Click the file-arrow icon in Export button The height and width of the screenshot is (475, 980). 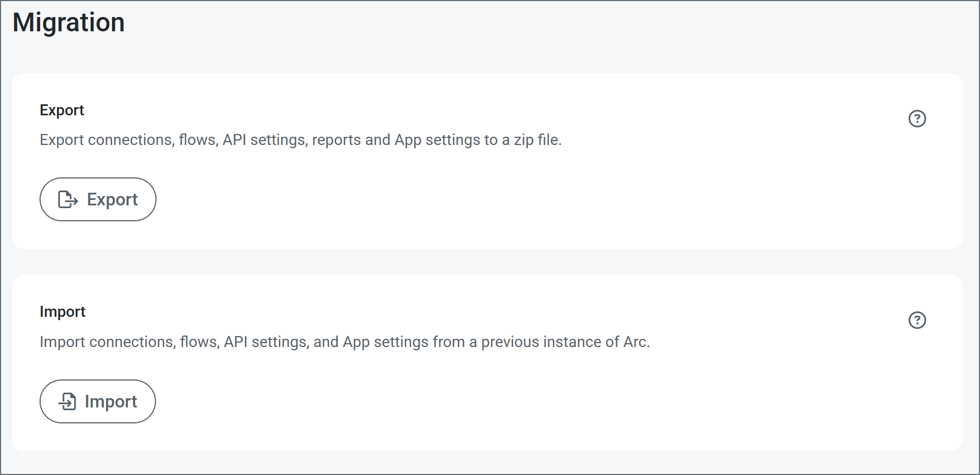pos(68,199)
